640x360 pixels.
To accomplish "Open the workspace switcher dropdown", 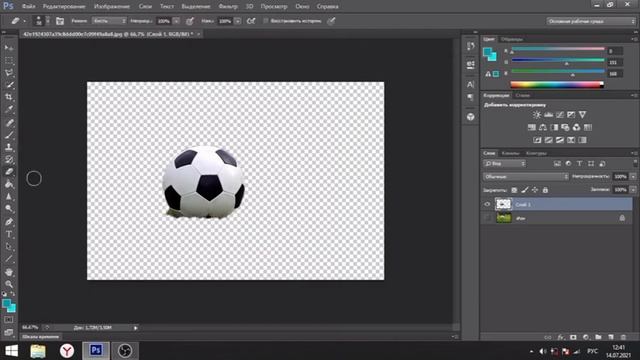I will click(590, 21).
